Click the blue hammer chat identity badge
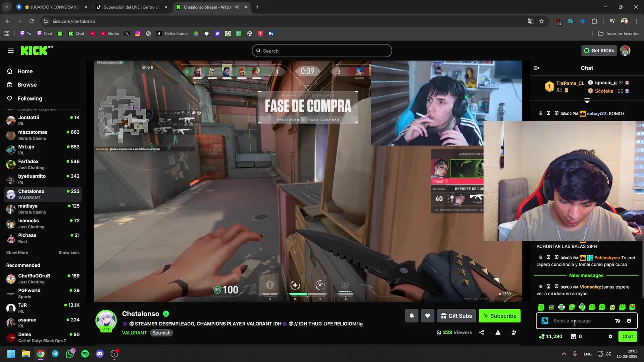This screenshot has height=362, width=644. pos(545,321)
